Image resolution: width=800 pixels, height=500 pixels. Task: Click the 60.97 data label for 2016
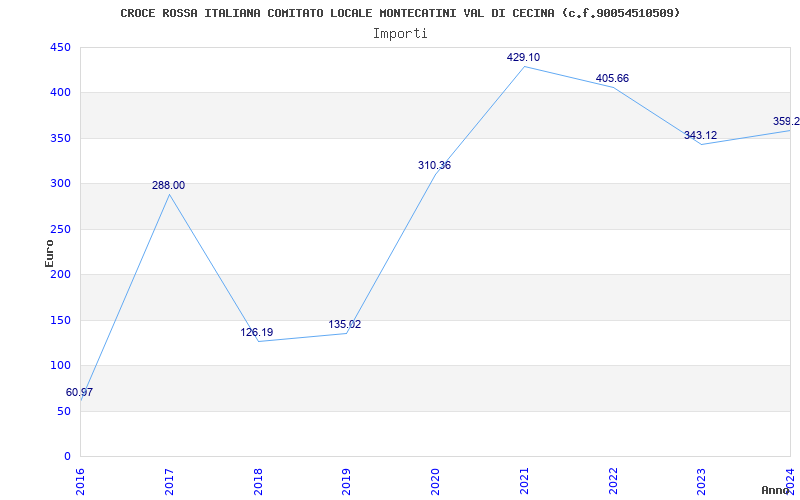[x=80, y=392]
